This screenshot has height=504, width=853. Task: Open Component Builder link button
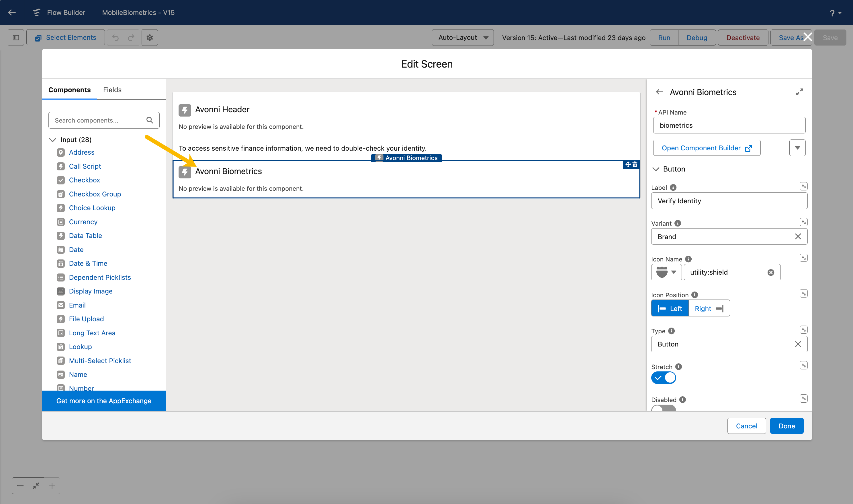click(706, 148)
